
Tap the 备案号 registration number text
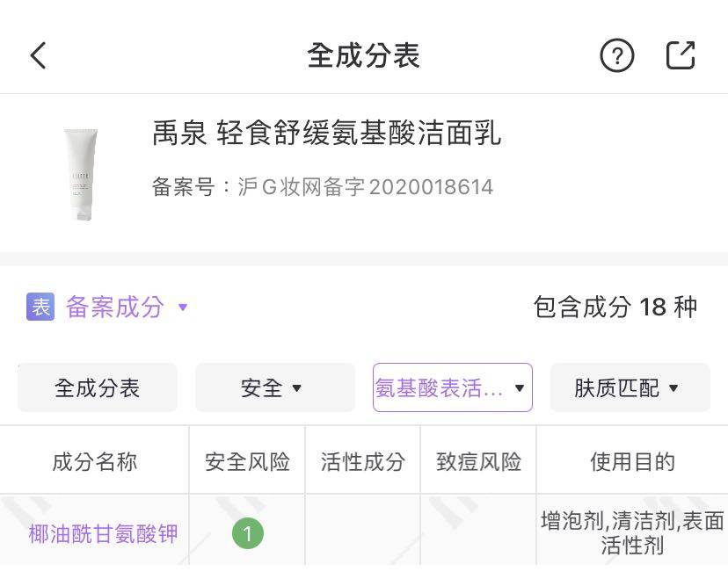click(322, 187)
